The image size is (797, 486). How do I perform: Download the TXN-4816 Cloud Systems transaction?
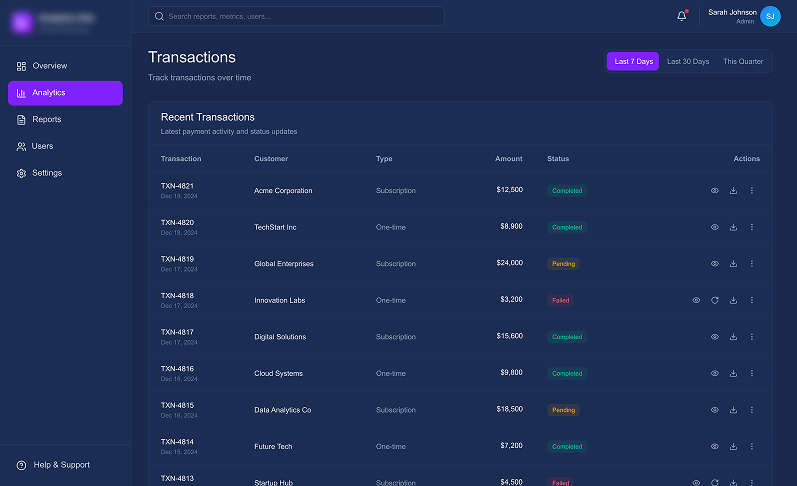[733, 373]
